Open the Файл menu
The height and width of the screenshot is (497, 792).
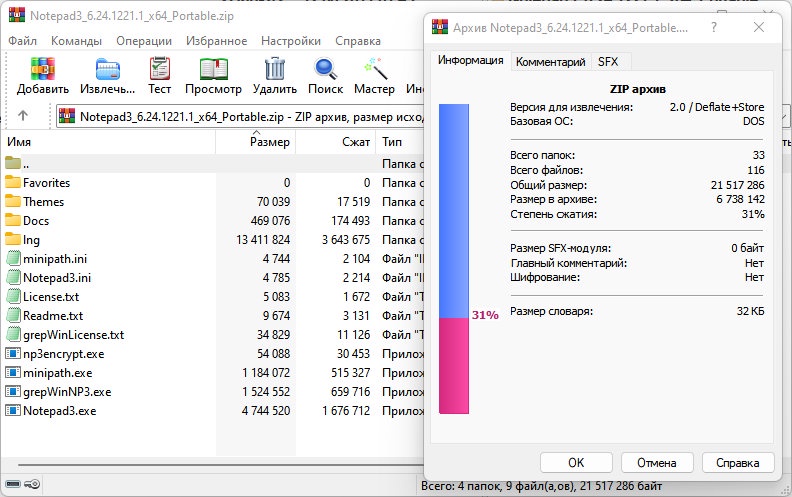pyautogui.click(x=22, y=41)
